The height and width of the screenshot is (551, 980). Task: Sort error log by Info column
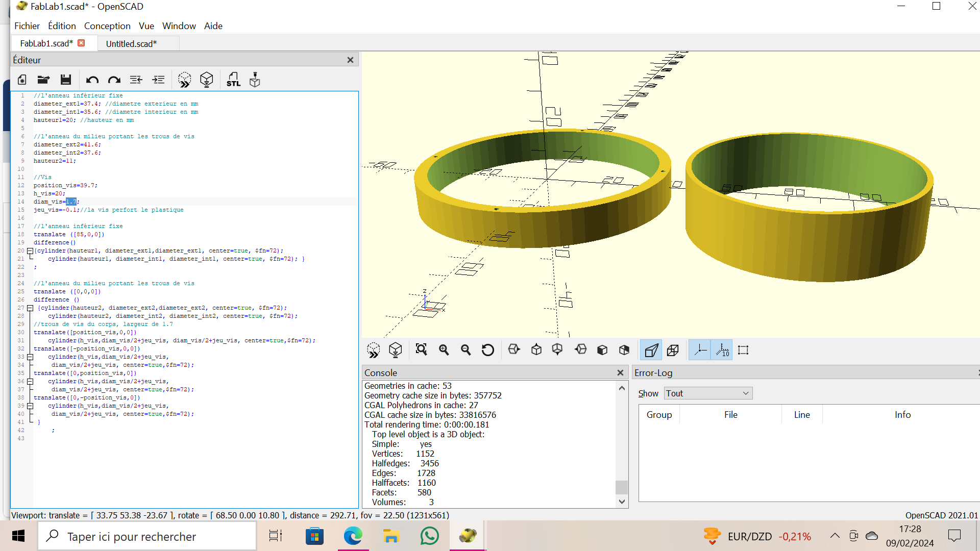[x=902, y=415]
